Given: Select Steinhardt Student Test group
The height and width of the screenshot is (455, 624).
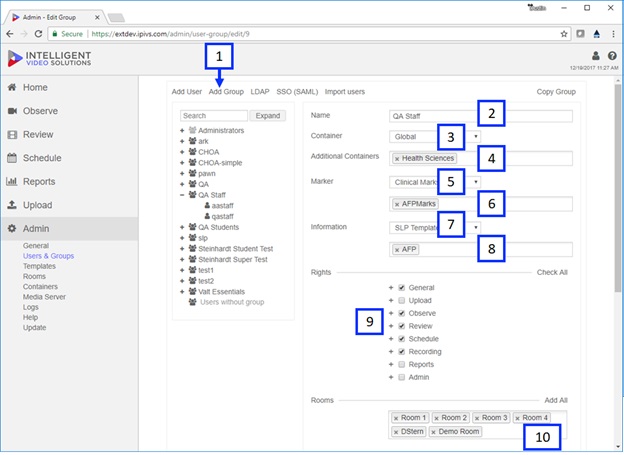Looking at the screenshot, I should tap(236, 248).
